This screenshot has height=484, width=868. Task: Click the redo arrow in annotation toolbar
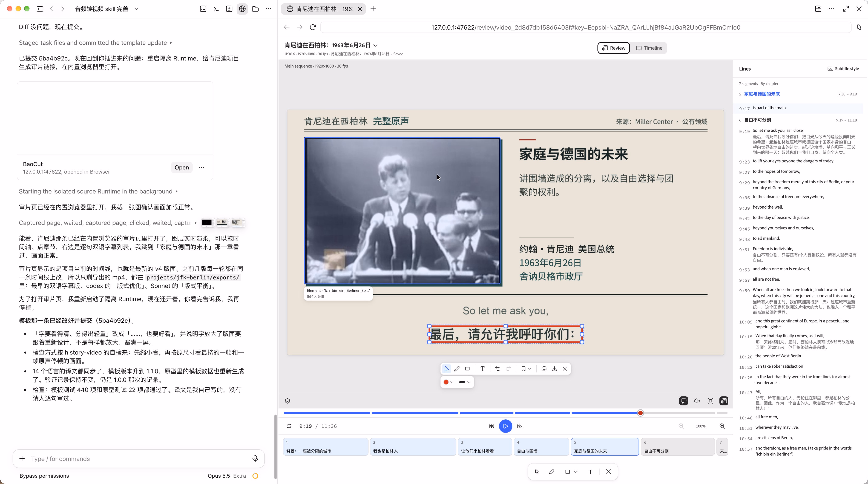[x=508, y=369]
